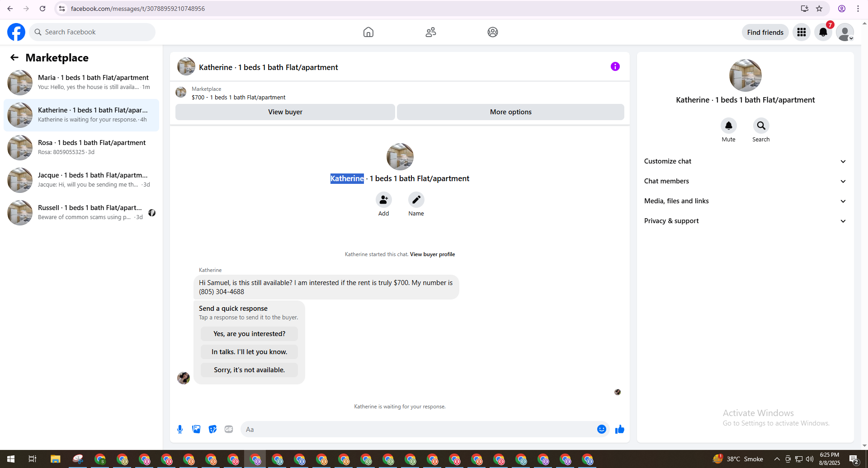Click Katherine's small avatar beside quick responses
Viewport: 868px width, 468px height.
(x=184, y=378)
